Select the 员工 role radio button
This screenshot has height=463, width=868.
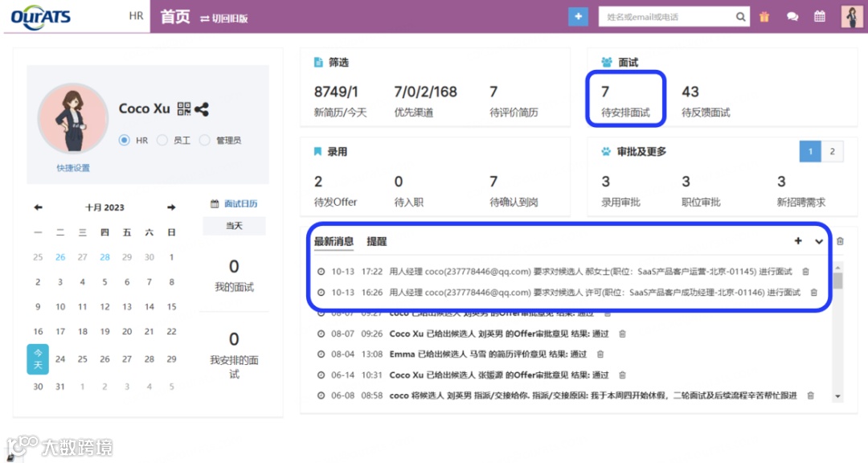point(162,140)
